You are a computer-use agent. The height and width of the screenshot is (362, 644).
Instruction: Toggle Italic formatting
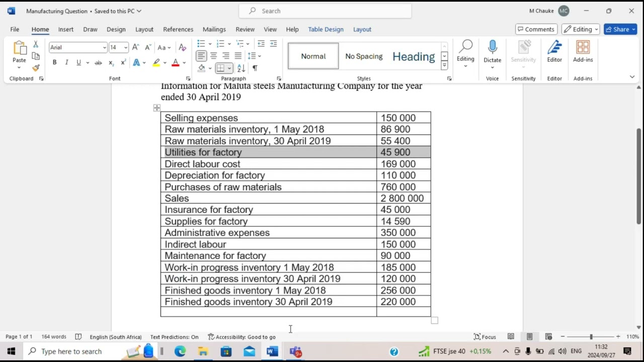[66, 62]
